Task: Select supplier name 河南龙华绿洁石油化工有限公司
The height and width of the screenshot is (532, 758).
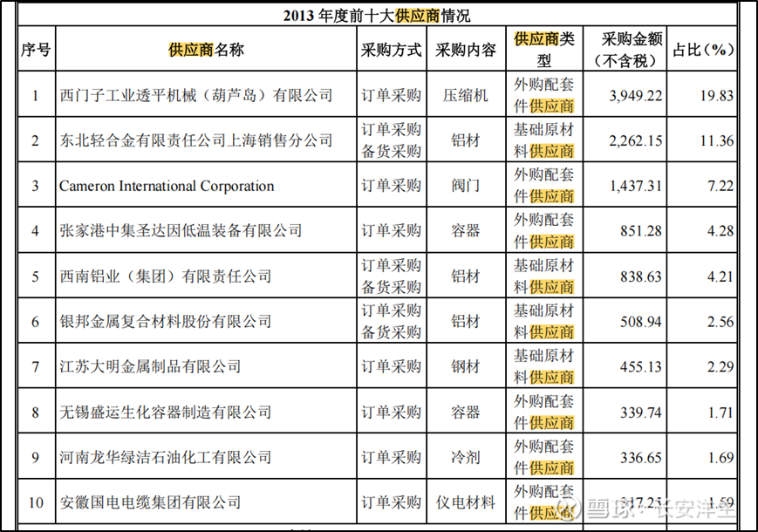Action: (x=166, y=457)
